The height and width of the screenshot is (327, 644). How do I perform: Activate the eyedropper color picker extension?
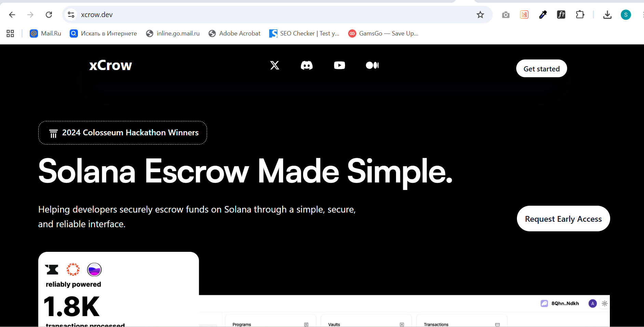[543, 15]
